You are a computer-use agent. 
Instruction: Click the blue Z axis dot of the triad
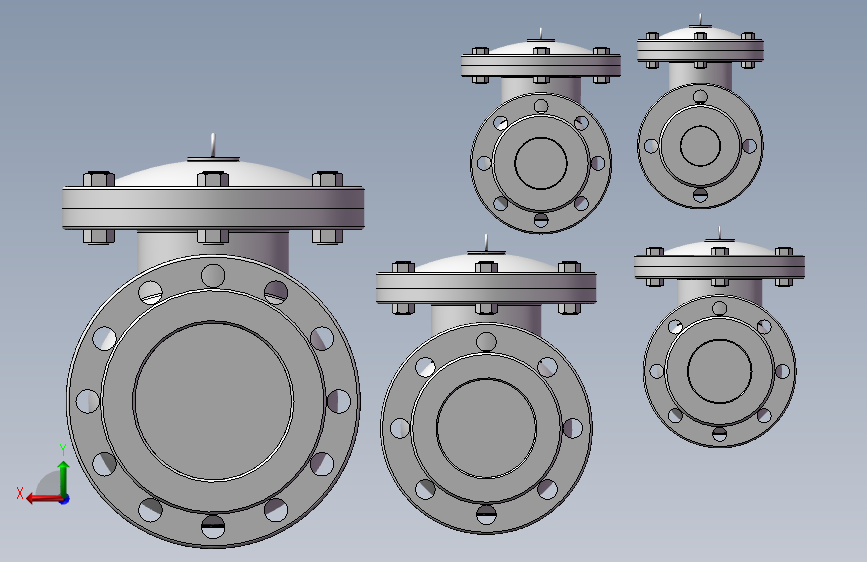tap(65, 499)
